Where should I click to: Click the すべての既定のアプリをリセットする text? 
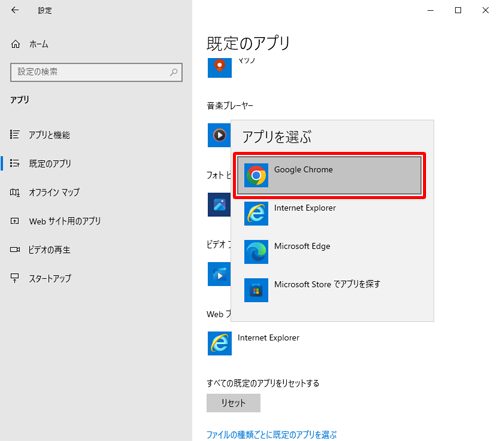pyautogui.click(x=263, y=383)
